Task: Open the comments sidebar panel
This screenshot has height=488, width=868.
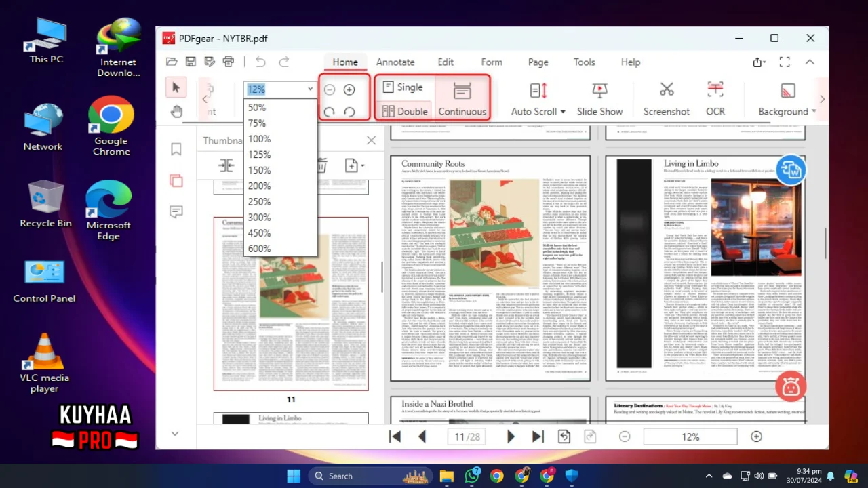Action: coord(176,212)
